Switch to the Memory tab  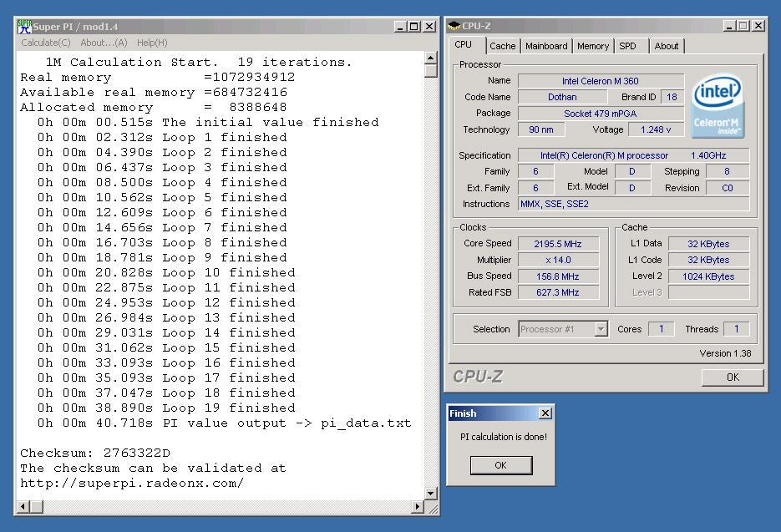(x=593, y=46)
